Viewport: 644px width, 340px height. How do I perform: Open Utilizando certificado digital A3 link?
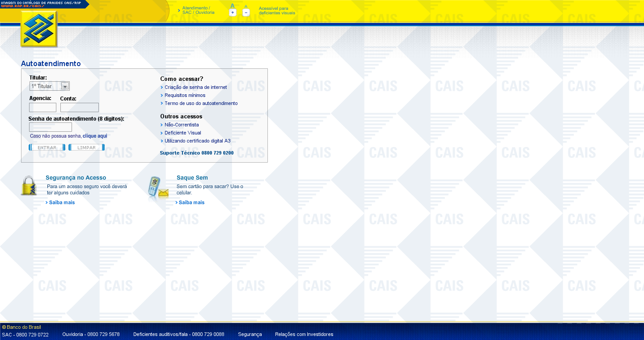coord(197,141)
